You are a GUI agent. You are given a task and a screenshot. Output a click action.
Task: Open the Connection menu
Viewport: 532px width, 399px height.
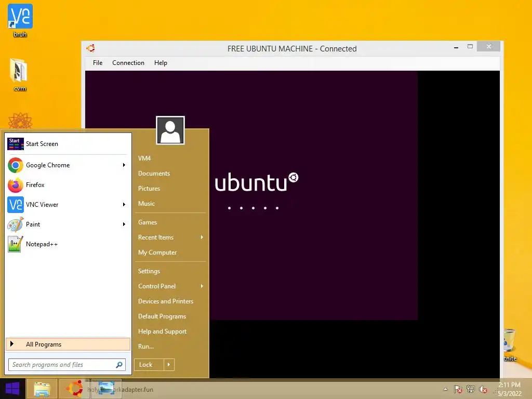pos(128,63)
